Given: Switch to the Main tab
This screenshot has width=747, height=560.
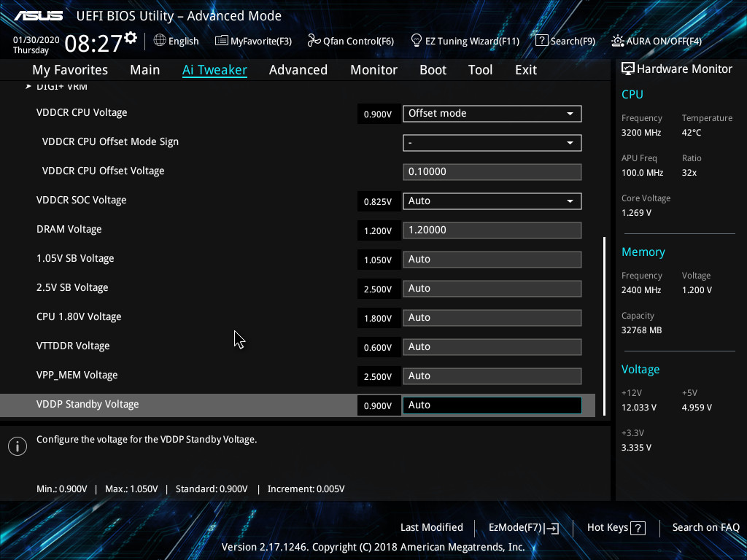Looking at the screenshot, I should (145, 70).
